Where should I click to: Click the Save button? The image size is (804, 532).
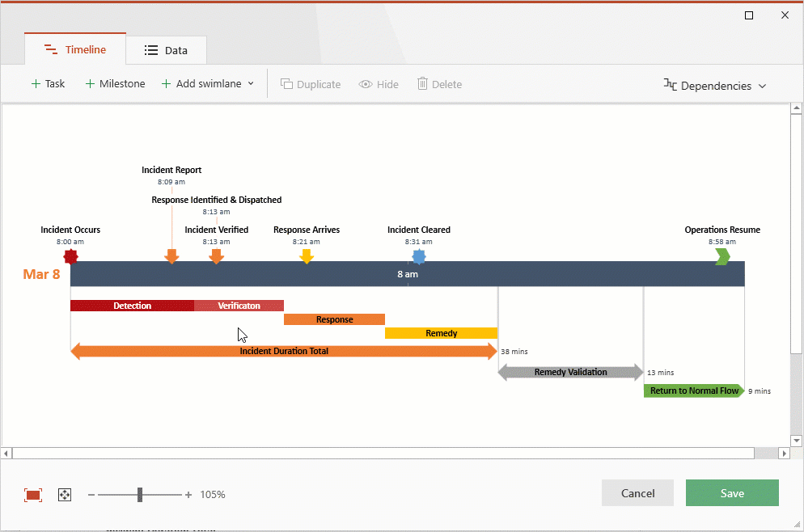coord(731,492)
